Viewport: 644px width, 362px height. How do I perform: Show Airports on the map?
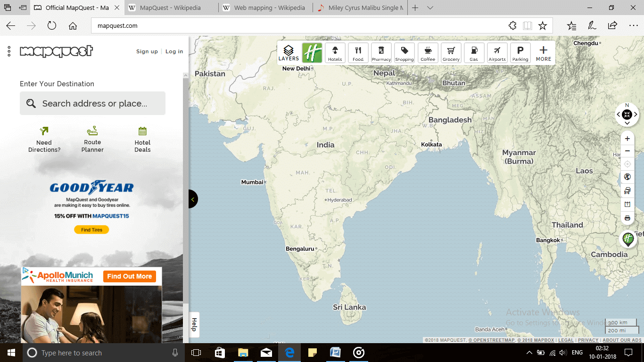[497, 53]
